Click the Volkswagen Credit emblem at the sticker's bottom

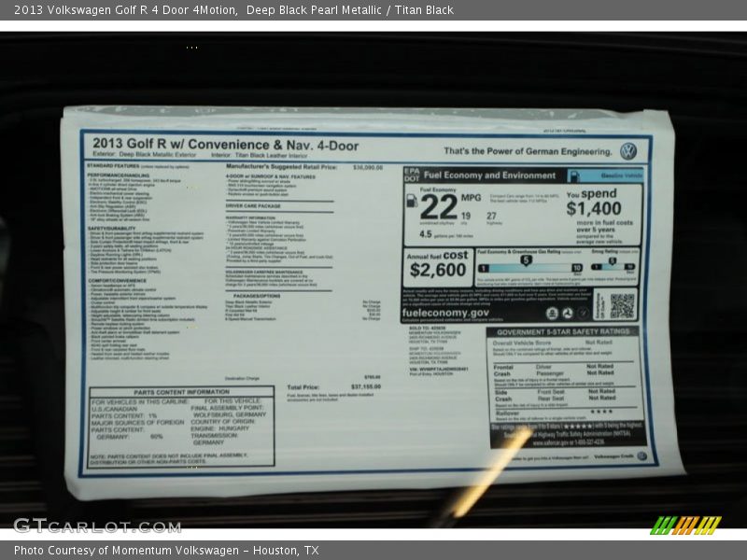[641, 456]
